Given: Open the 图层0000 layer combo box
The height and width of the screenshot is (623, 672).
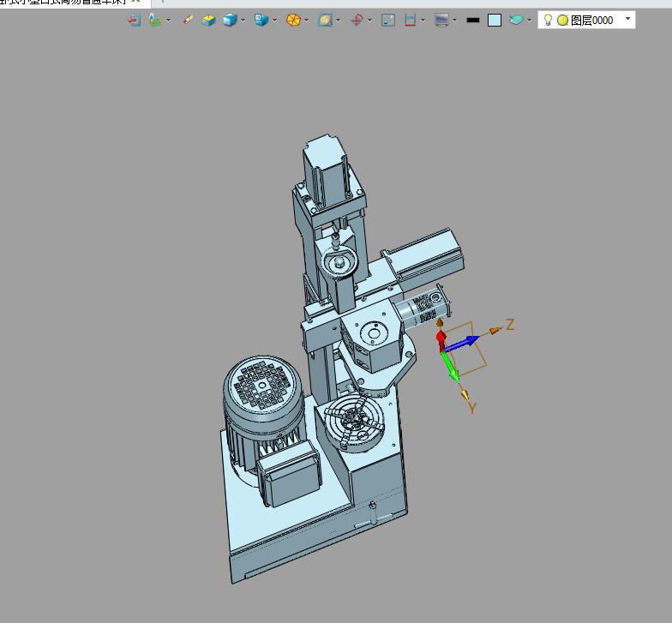Looking at the screenshot, I should click(x=586, y=21).
